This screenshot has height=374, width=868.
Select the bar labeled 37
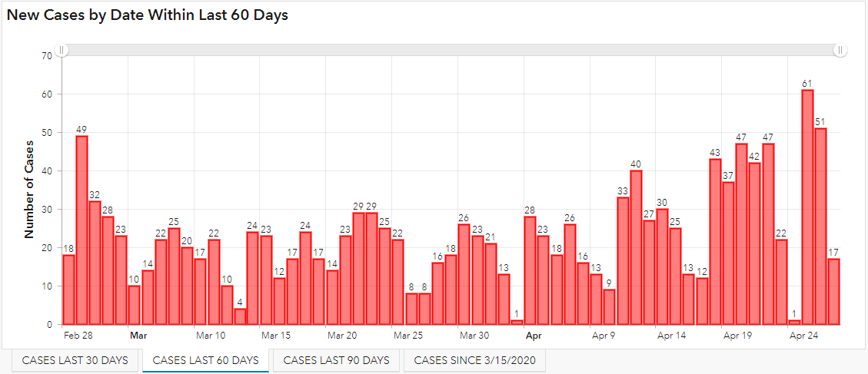(x=728, y=253)
